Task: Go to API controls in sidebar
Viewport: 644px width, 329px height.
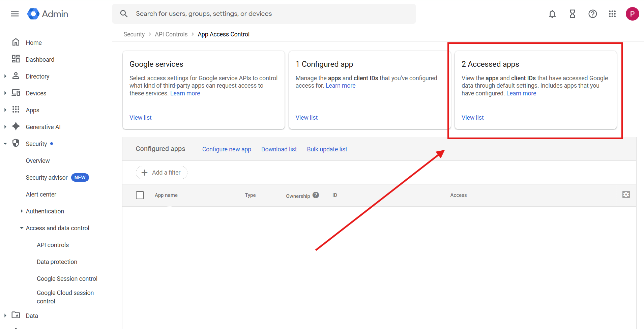Action: point(53,245)
